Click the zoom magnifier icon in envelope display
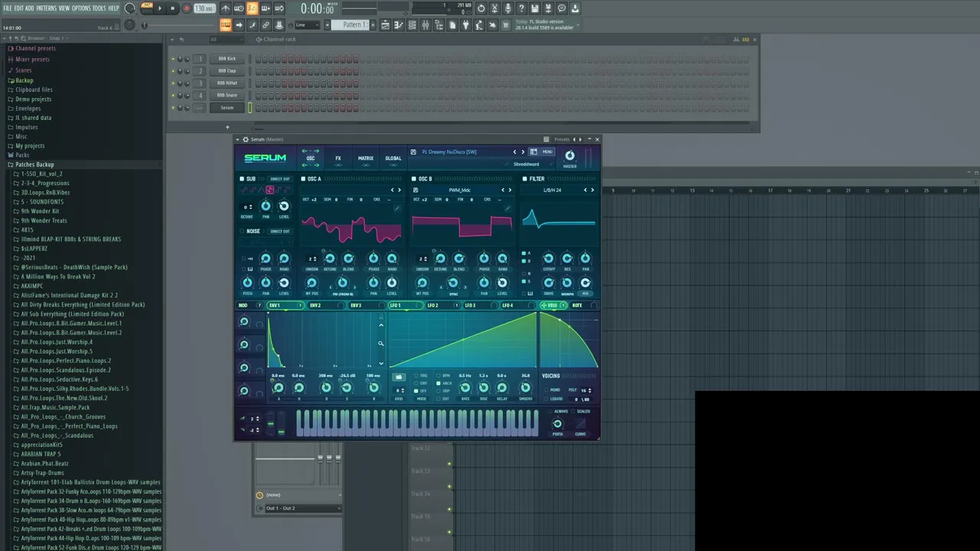The height and width of the screenshot is (551, 980). click(x=381, y=344)
